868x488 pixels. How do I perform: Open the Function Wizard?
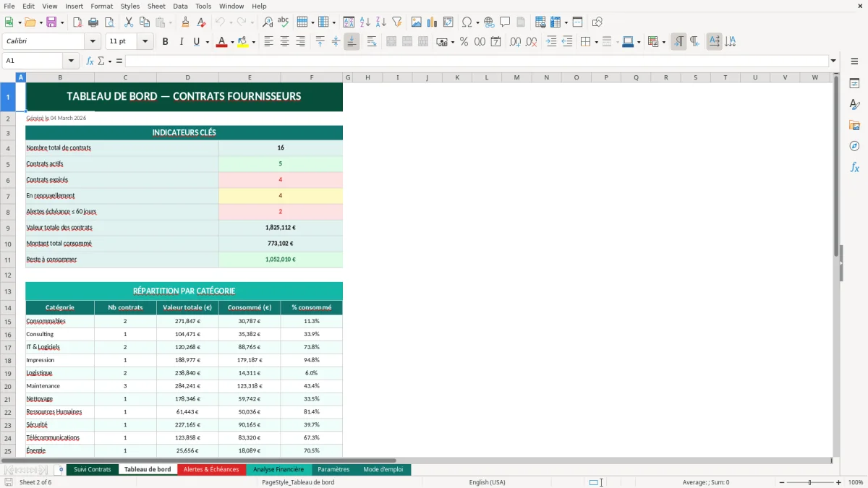[x=90, y=61]
